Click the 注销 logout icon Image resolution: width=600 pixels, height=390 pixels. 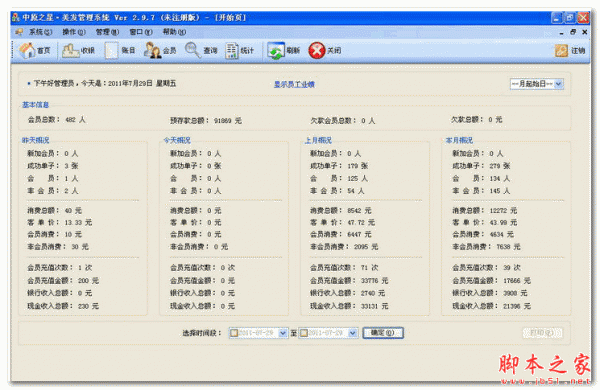570,50
